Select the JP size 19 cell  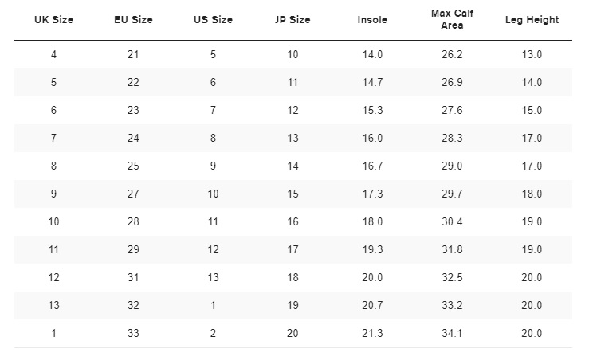click(293, 305)
